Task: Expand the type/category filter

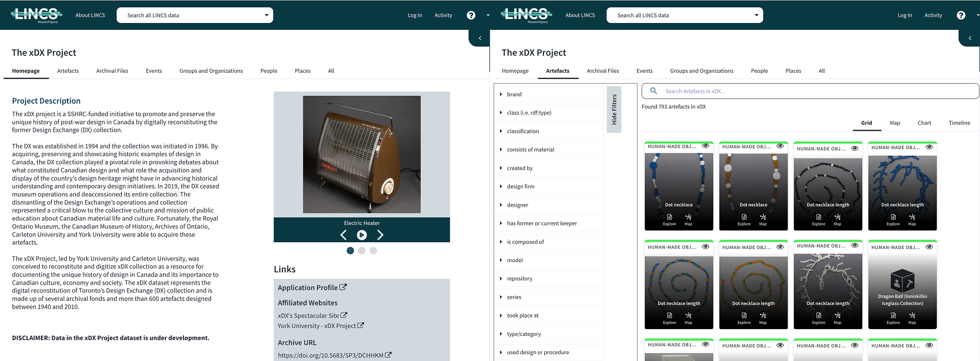Action: 549,334
